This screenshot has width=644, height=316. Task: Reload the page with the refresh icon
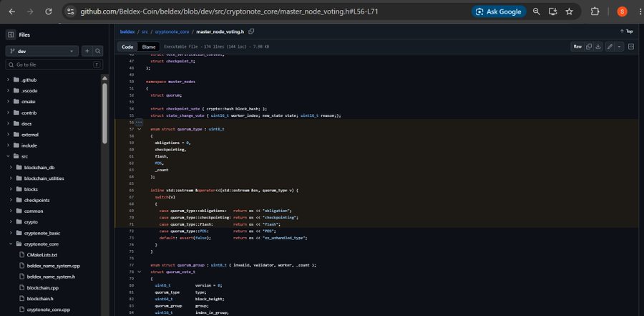coord(48,11)
